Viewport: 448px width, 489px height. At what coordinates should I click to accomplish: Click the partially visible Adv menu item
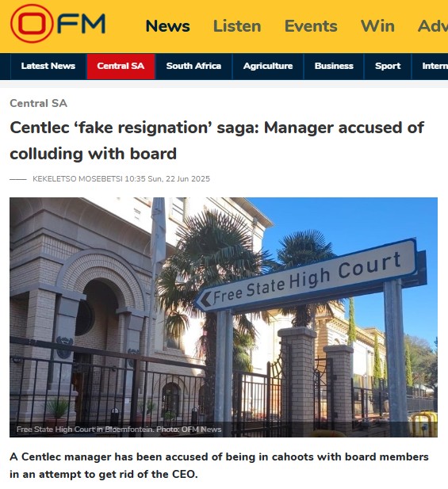click(x=433, y=26)
